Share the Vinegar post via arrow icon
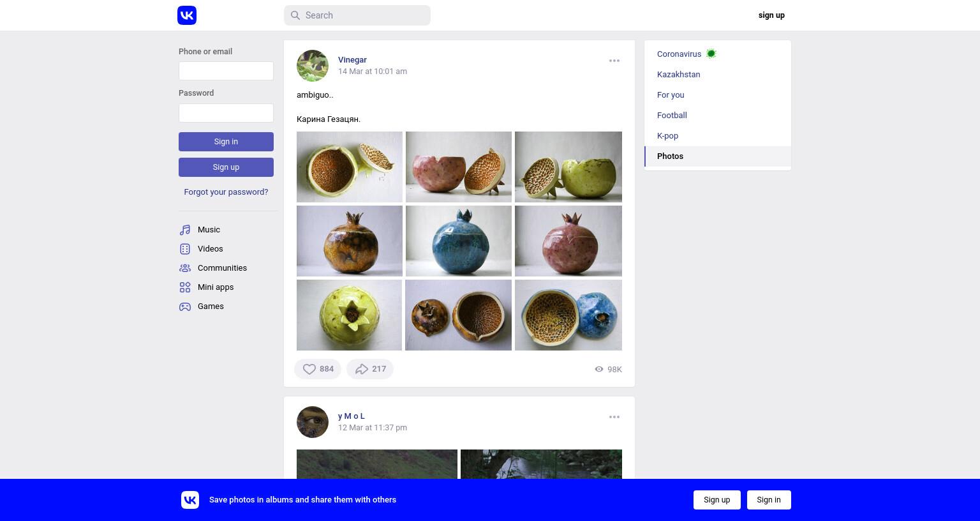The width and height of the screenshot is (980, 521). pyautogui.click(x=362, y=369)
